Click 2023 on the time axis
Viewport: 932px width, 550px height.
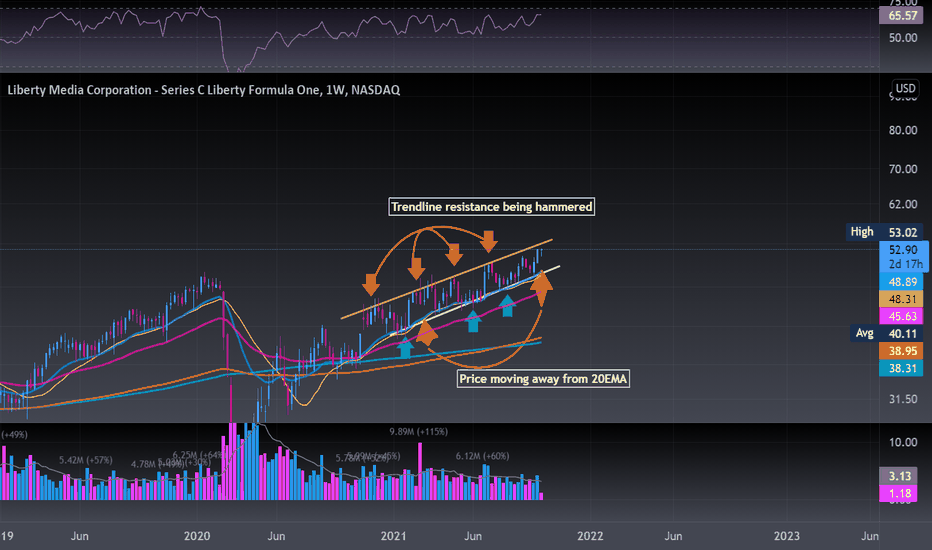tap(786, 536)
